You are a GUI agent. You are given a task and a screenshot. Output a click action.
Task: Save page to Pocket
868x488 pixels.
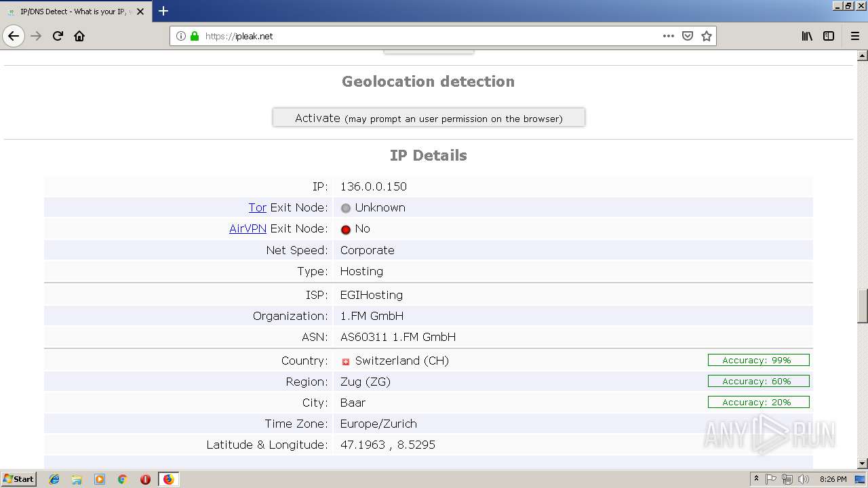688,36
